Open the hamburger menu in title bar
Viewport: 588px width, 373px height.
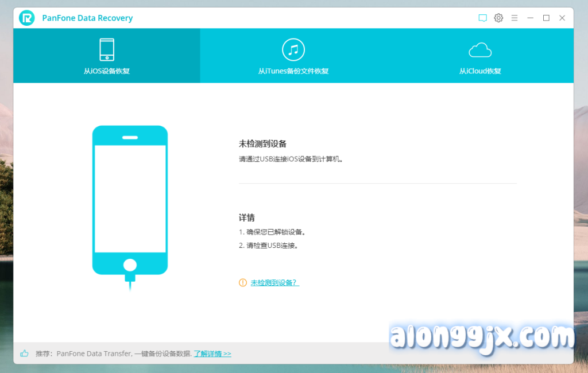(514, 18)
